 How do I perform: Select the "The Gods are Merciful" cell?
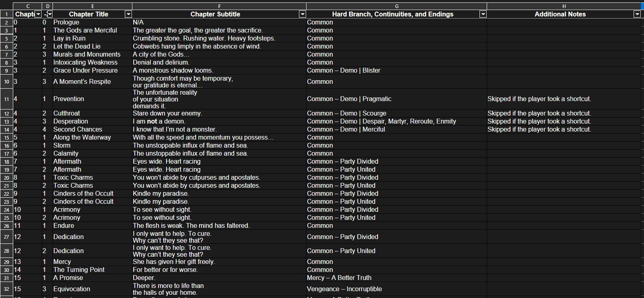tap(93, 30)
